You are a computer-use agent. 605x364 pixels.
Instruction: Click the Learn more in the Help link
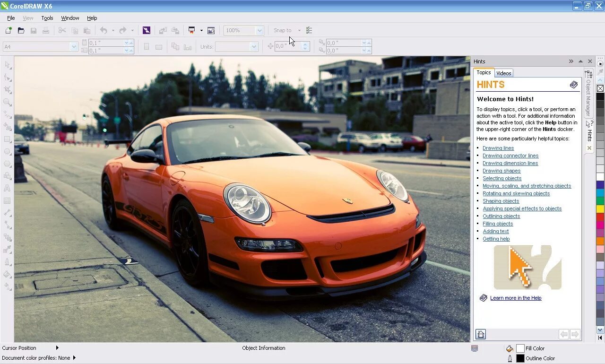tap(516, 298)
